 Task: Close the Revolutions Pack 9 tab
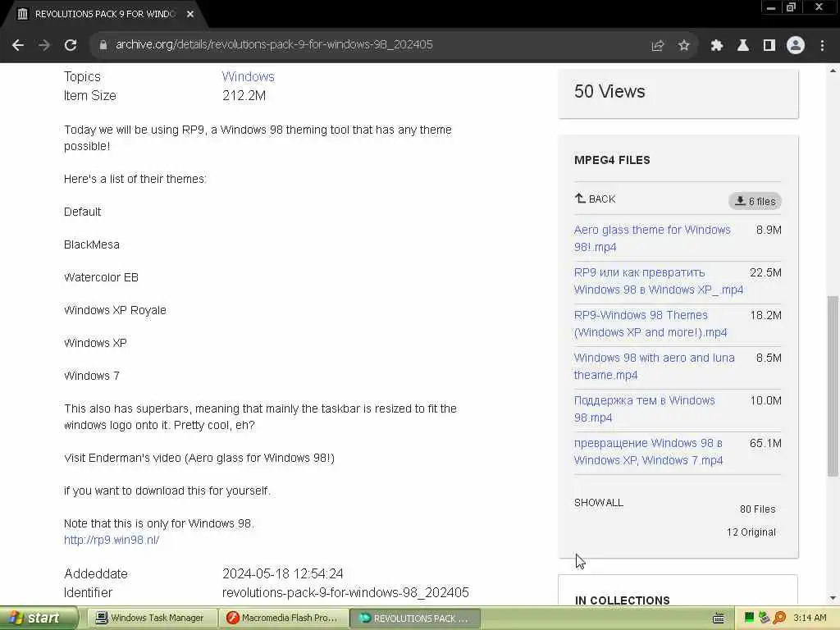(x=190, y=14)
